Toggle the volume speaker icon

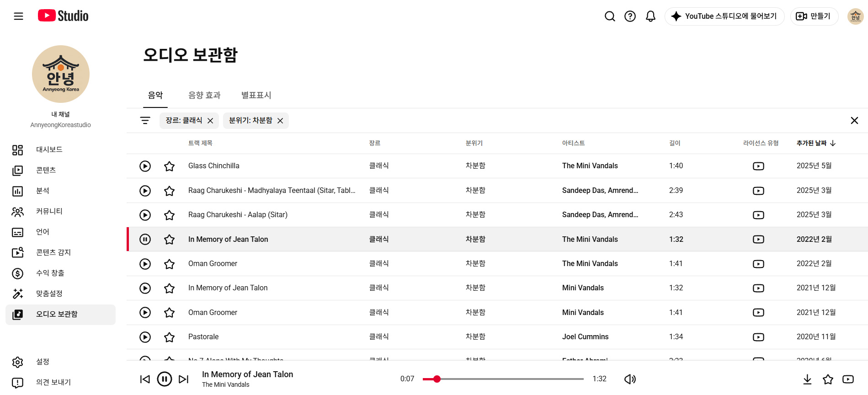[x=630, y=379]
